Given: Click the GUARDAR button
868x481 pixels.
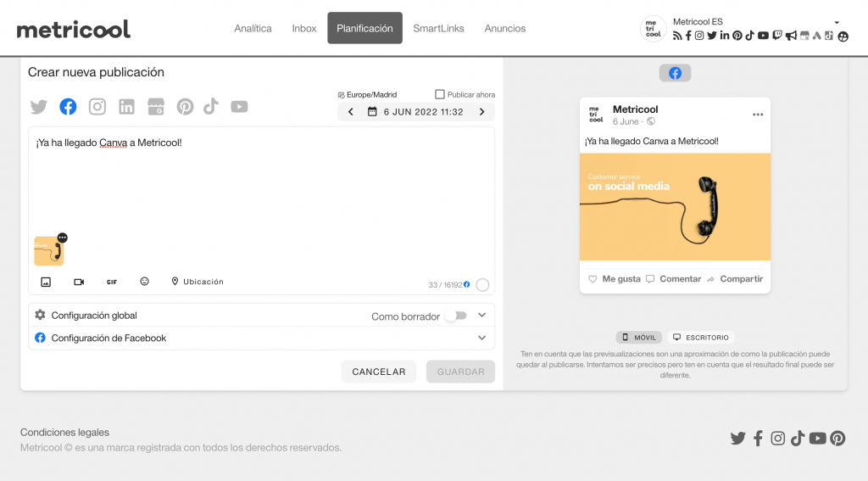Looking at the screenshot, I should coord(460,372).
